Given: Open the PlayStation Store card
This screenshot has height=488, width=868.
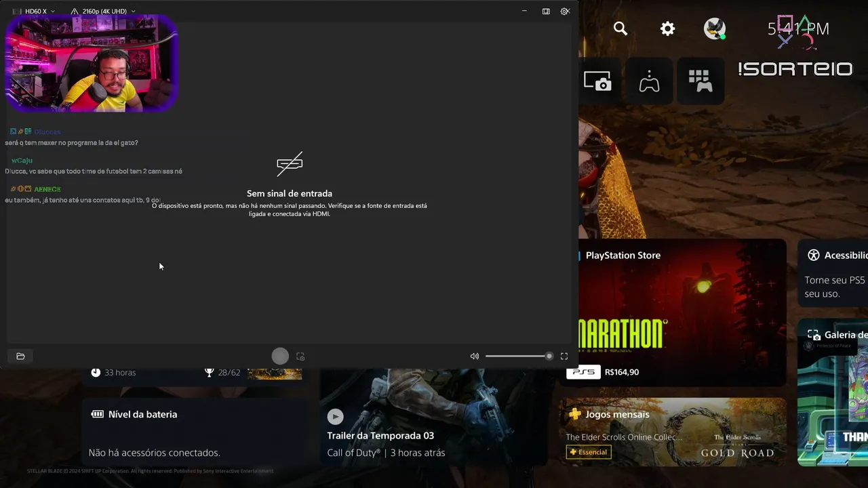Looking at the screenshot, I should pyautogui.click(x=682, y=312).
